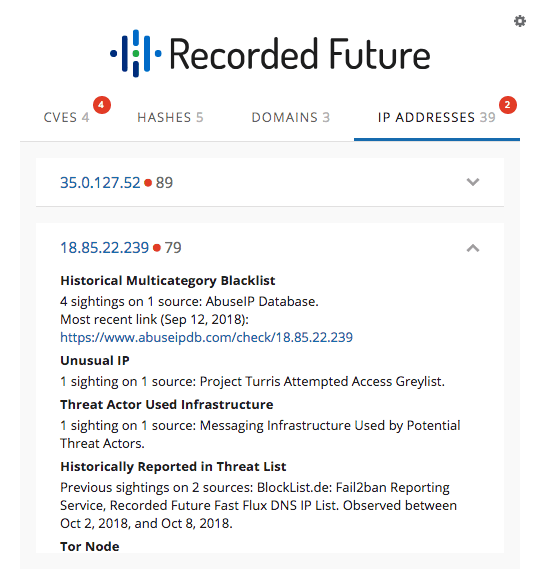Click risk score 89

click(164, 183)
